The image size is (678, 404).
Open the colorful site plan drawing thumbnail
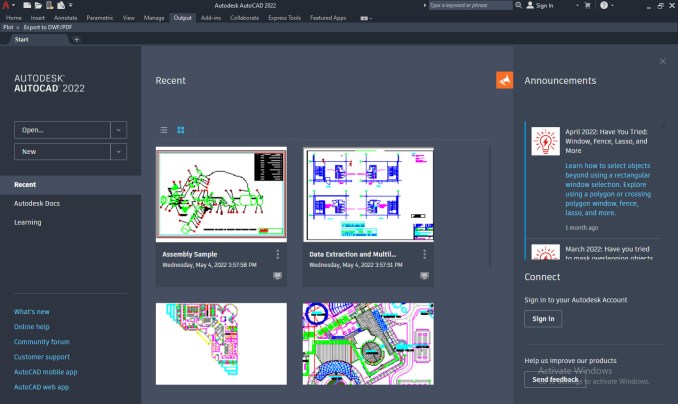click(x=368, y=344)
